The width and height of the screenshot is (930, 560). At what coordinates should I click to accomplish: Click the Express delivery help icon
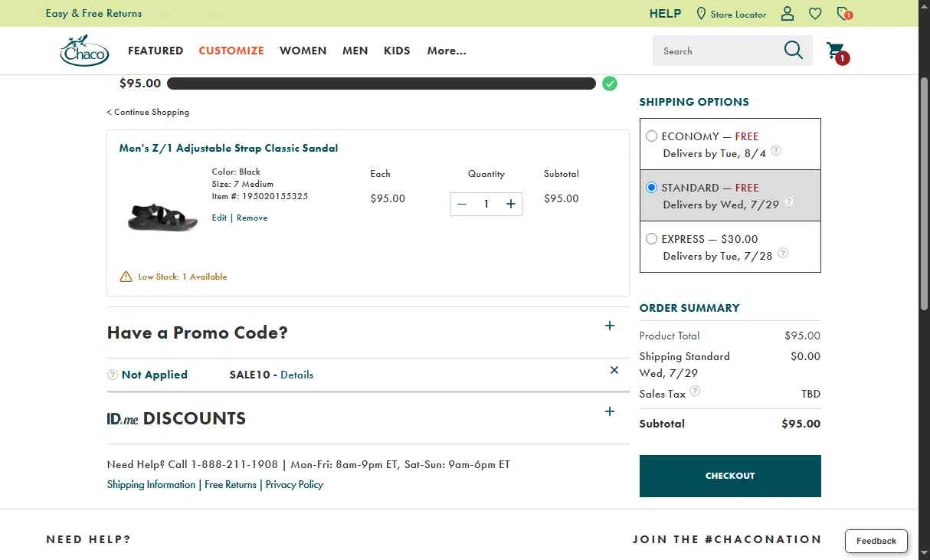(783, 253)
